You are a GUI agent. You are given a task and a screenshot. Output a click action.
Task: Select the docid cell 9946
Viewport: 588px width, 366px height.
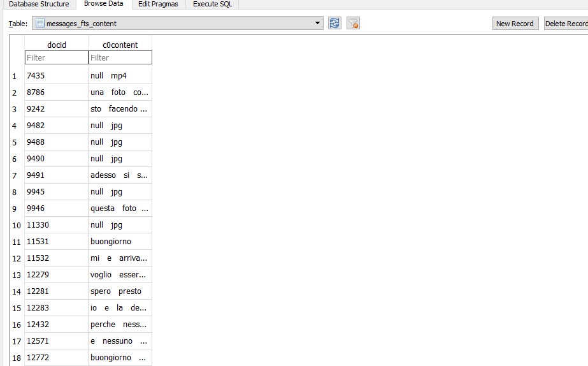(x=57, y=209)
